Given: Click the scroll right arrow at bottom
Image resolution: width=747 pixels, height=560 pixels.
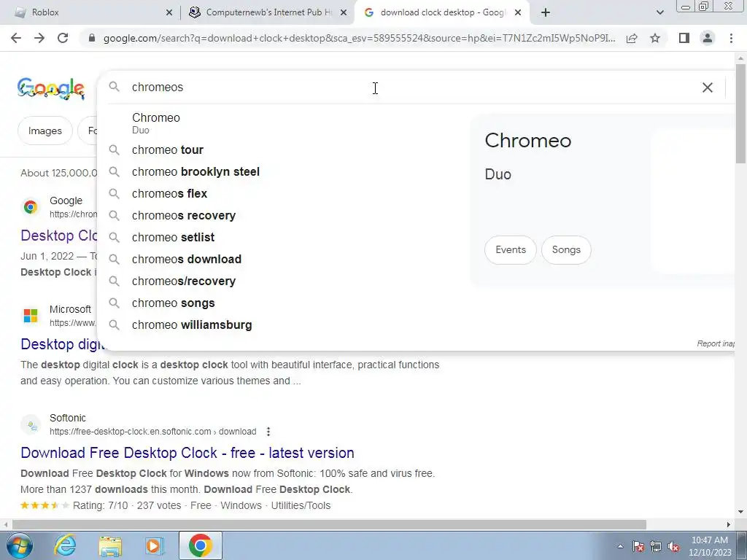Looking at the screenshot, I should click(729, 525).
